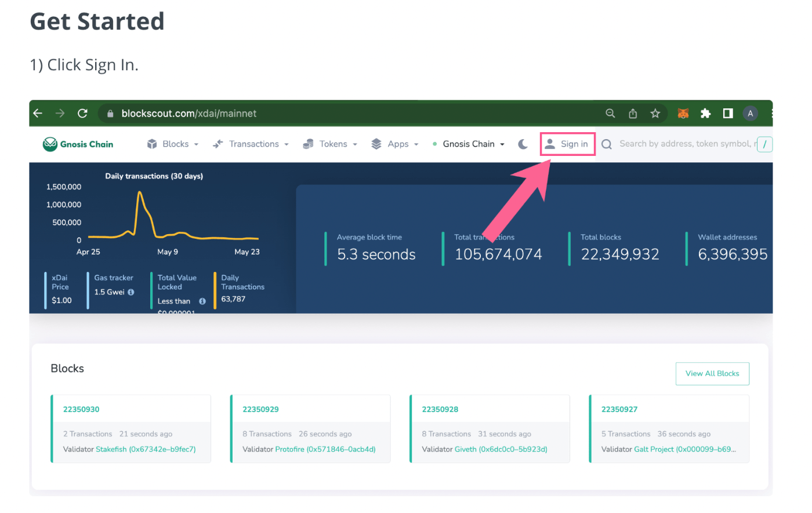This screenshot has height=513, width=812.
Task: Expand the Apps dropdown menu
Action: coord(395,144)
